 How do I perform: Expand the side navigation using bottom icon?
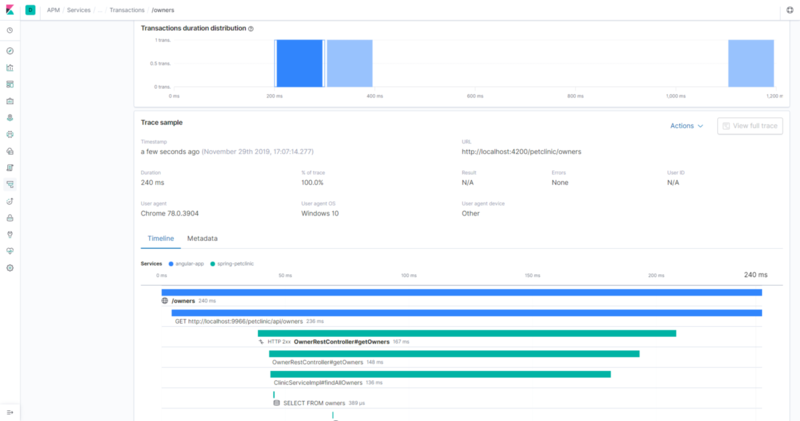pyautogui.click(x=10, y=412)
